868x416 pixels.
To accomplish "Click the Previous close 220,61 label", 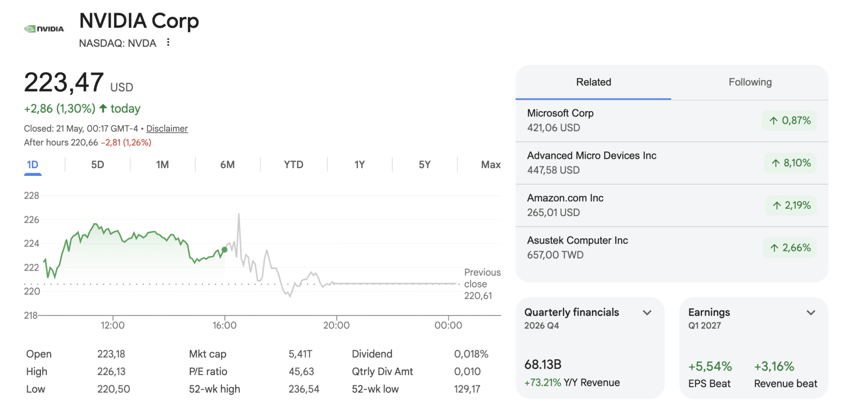I will tap(482, 284).
